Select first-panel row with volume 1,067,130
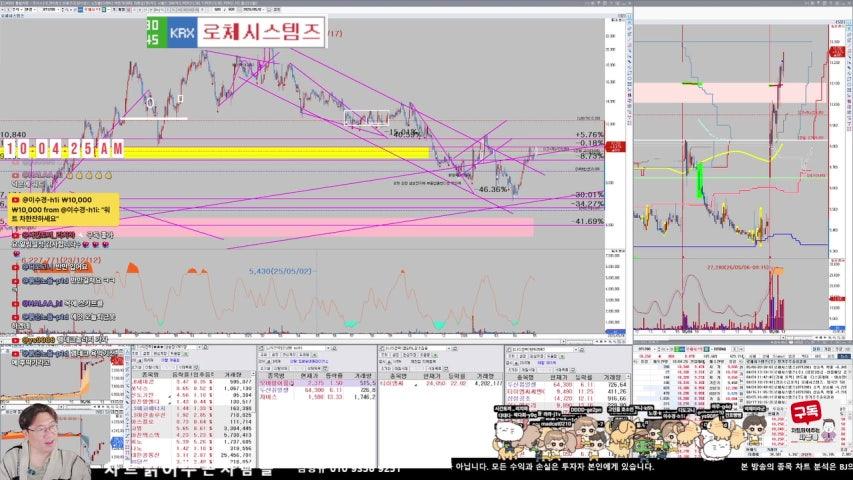The height and width of the screenshot is (480, 853). pyautogui.click(x=192, y=389)
